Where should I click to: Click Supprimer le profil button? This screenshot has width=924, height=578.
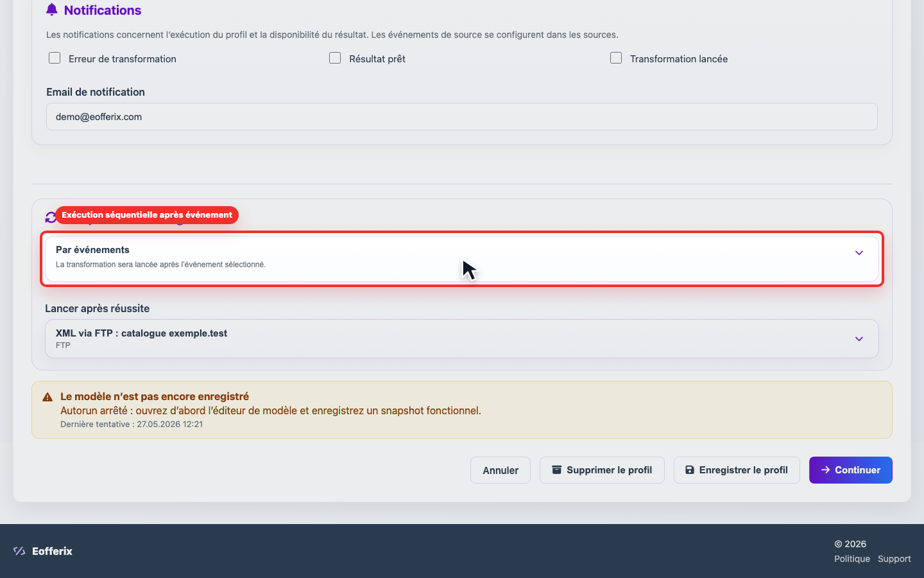[x=602, y=470]
